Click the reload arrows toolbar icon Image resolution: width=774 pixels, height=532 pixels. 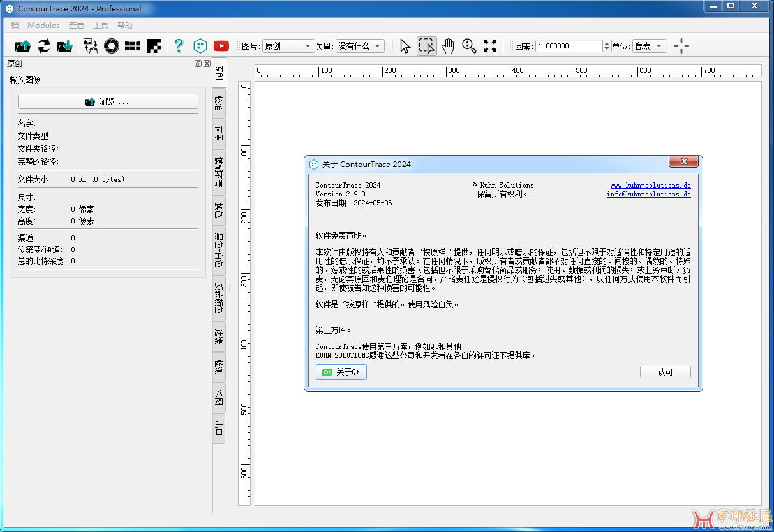coord(43,46)
